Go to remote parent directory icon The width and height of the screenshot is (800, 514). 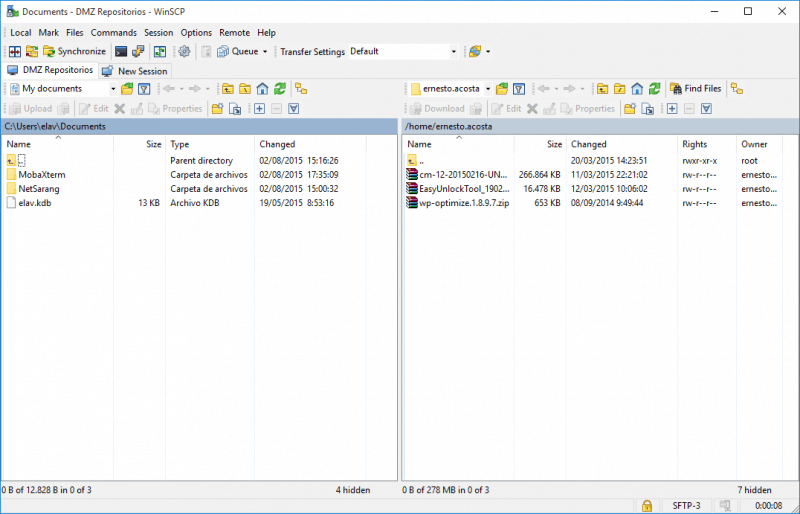tap(603, 89)
